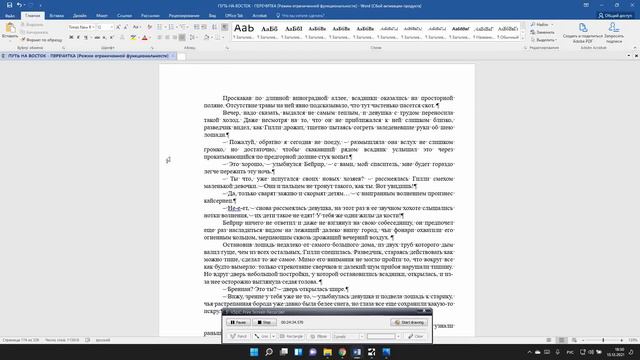Apply italic formatting (К)

78,38
